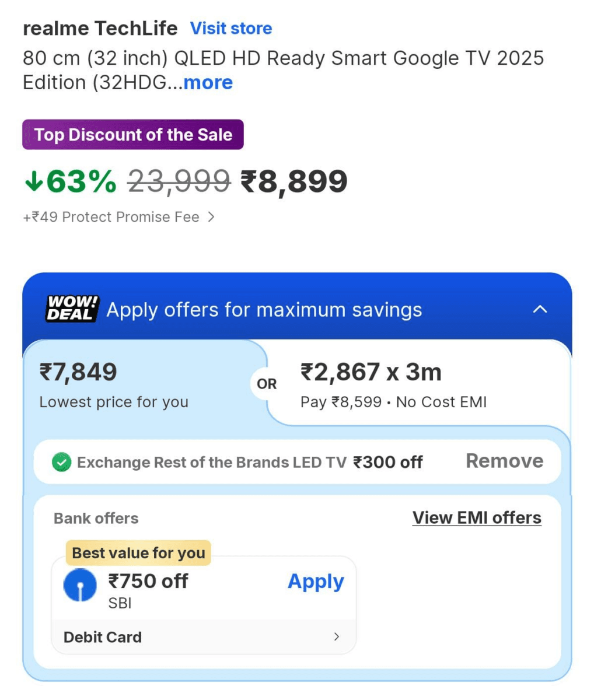Select the ₹2,867 x 3m EMI option
Image resolution: width=594 pixels, height=700 pixels.
(393, 385)
